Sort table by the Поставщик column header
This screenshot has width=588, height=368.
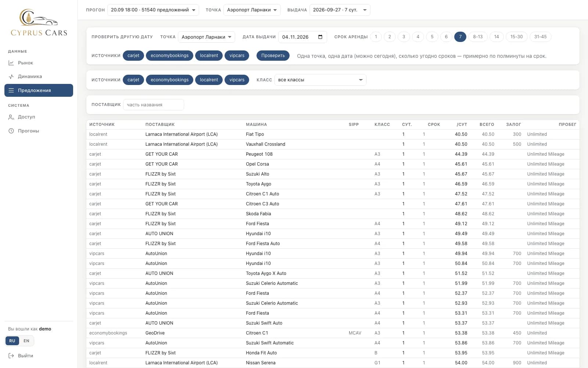pyautogui.click(x=160, y=124)
